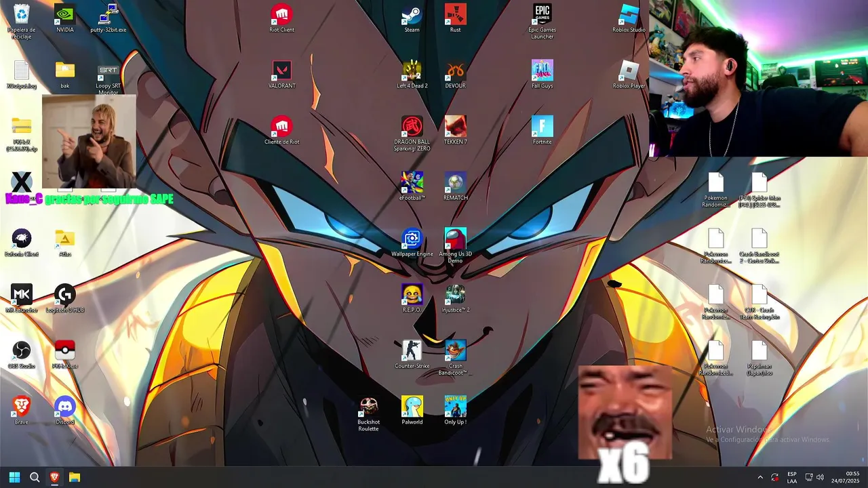868x488 pixels.
Task: Launch Logitech G HUB
Action: coord(65,299)
